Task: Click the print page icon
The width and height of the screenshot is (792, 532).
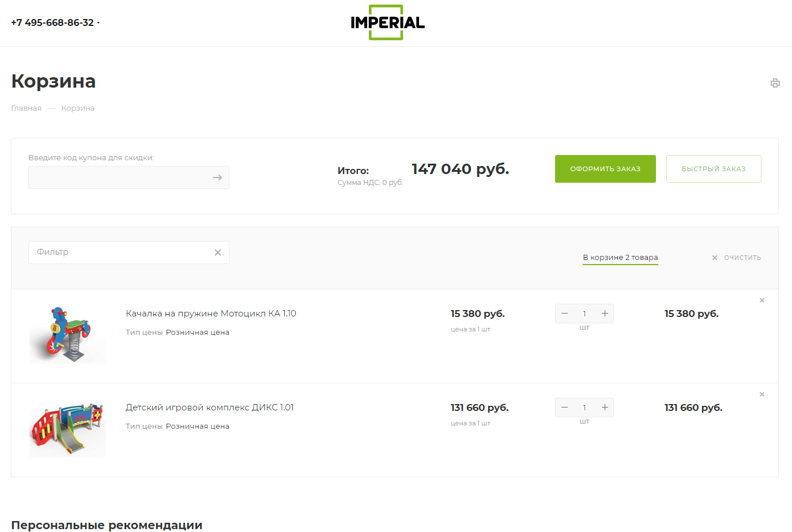Action: tap(775, 83)
